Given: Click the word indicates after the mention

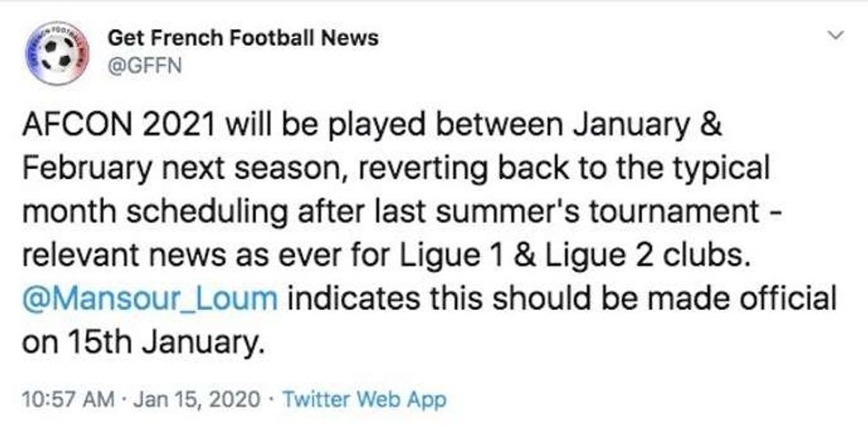Looking at the screenshot, I should [353, 299].
